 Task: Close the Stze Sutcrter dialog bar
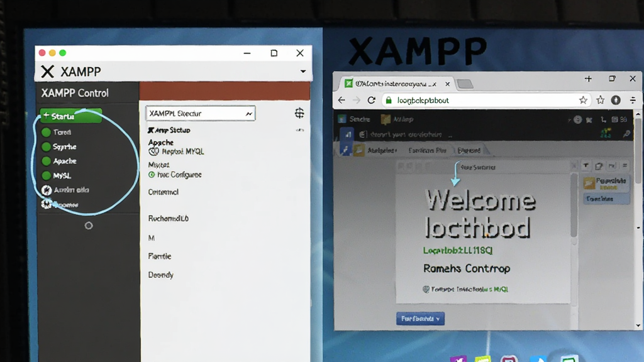click(x=574, y=166)
